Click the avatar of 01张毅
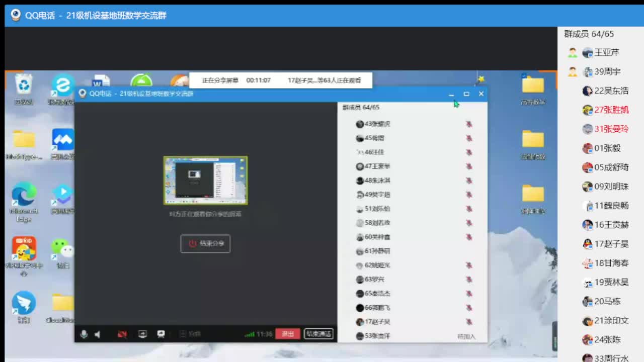 (588, 148)
